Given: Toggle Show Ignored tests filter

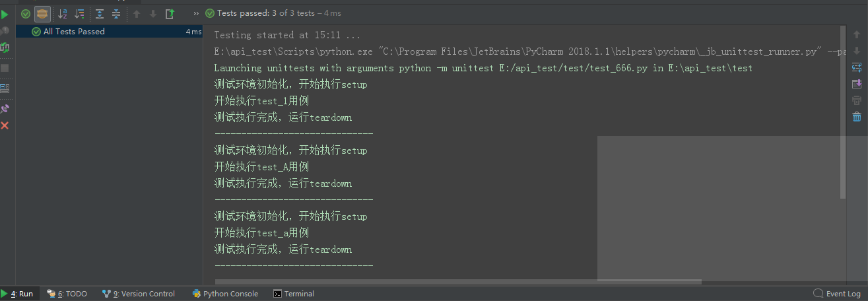Looking at the screenshot, I should [42, 14].
